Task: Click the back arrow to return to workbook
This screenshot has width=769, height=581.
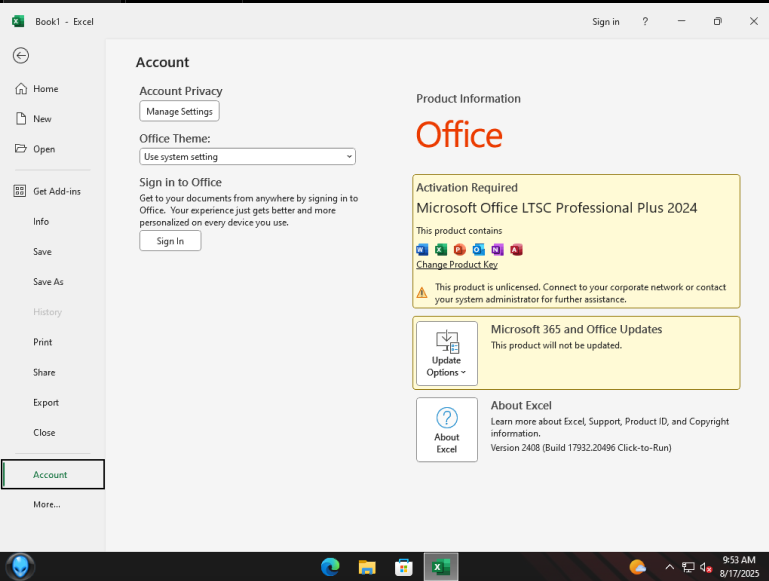Action: (21, 55)
